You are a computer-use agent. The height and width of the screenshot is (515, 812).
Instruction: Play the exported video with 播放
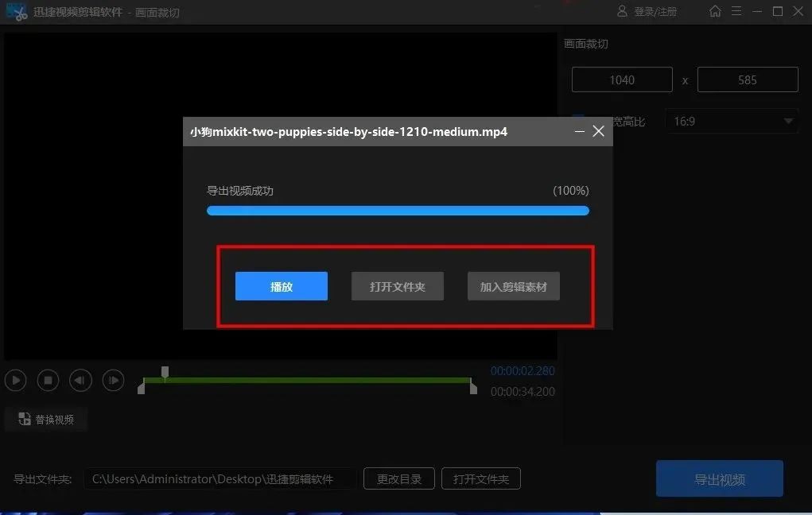(282, 286)
